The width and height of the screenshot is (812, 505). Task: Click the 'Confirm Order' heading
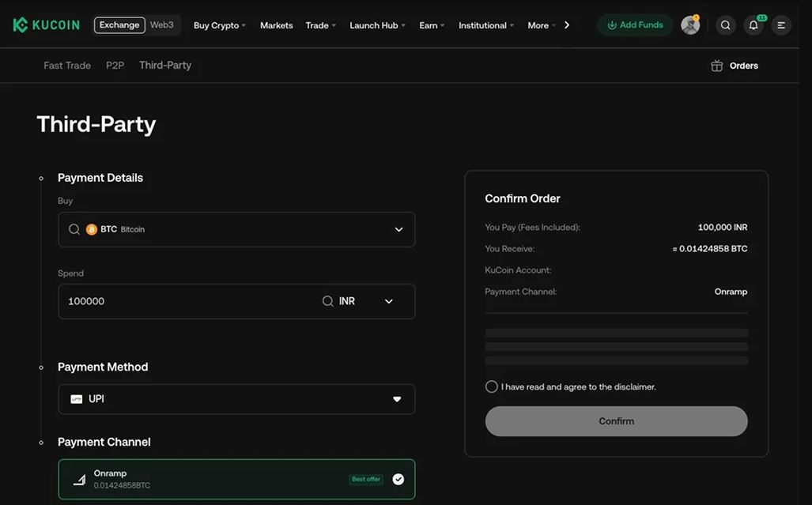523,198
